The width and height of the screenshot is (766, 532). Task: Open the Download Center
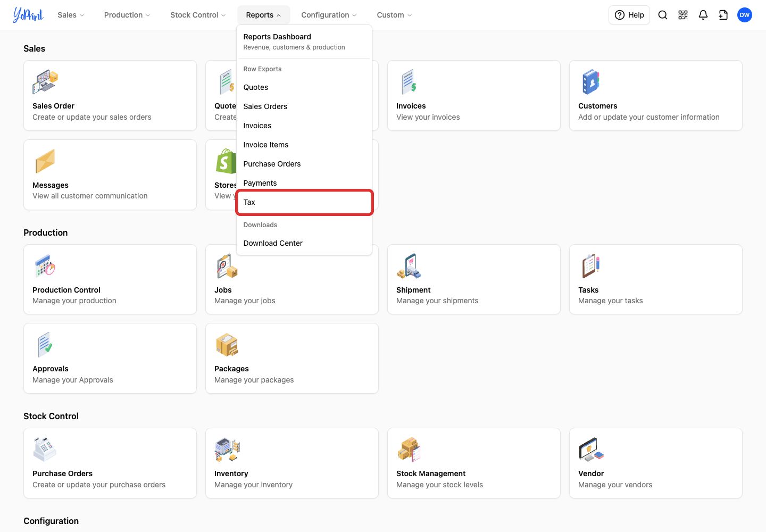click(304, 243)
